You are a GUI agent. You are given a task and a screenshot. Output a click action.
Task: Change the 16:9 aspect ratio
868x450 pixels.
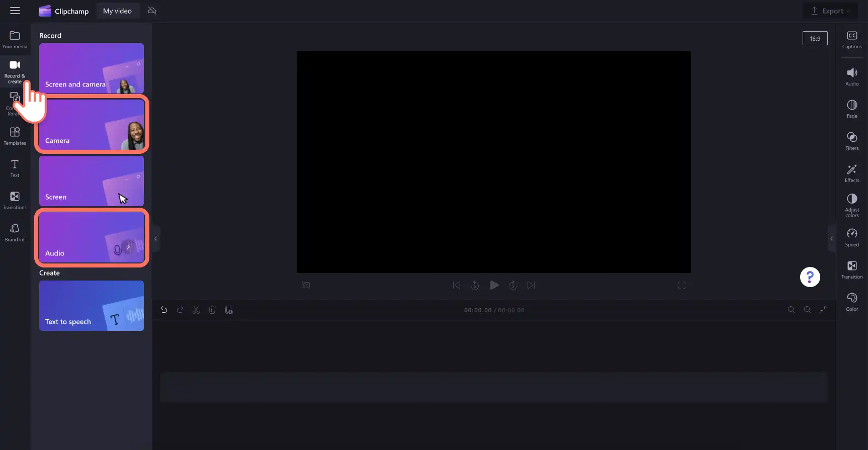pyautogui.click(x=815, y=38)
